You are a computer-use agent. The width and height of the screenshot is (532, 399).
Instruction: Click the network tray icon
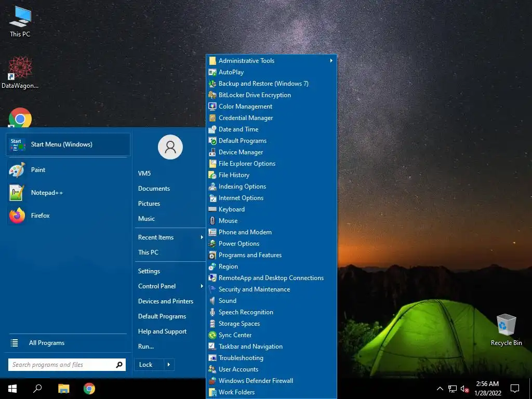pyautogui.click(x=453, y=389)
